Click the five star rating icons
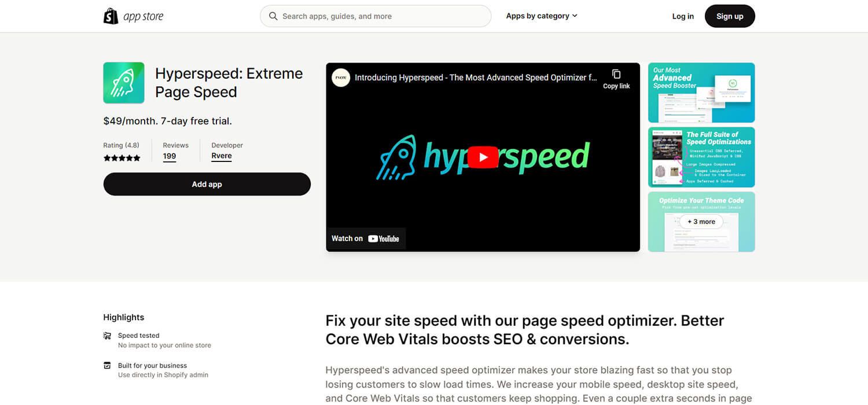This screenshot has width=868, height=405. tap(122, 158)
